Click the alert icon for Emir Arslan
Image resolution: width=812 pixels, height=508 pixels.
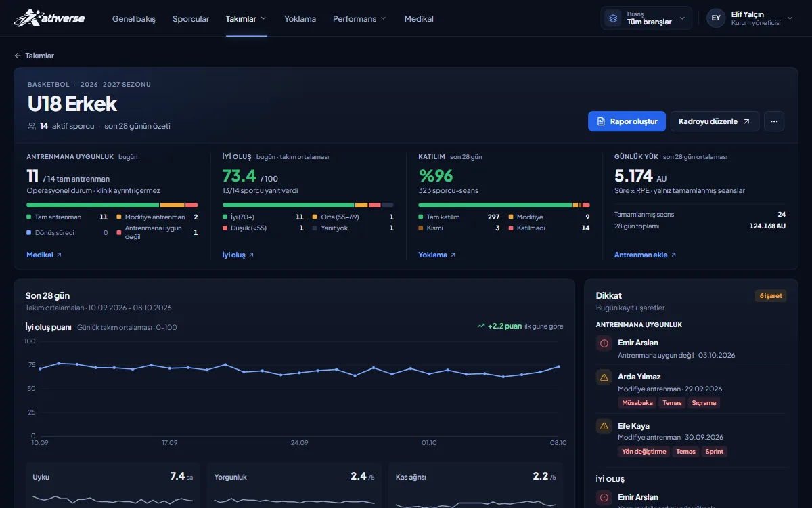[x=604, y=343]
